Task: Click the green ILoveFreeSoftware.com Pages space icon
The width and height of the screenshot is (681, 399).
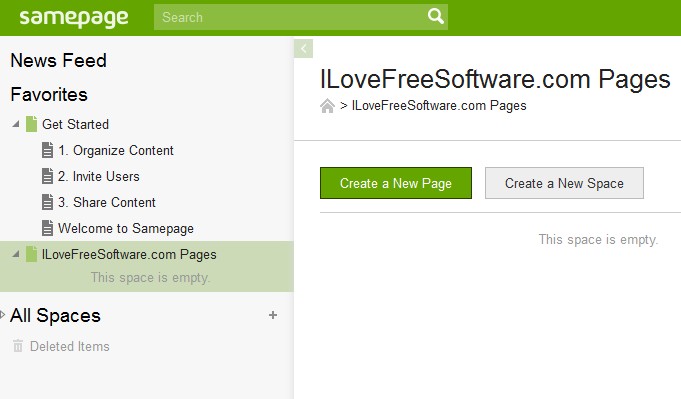Action: click(x=31, y=254)
